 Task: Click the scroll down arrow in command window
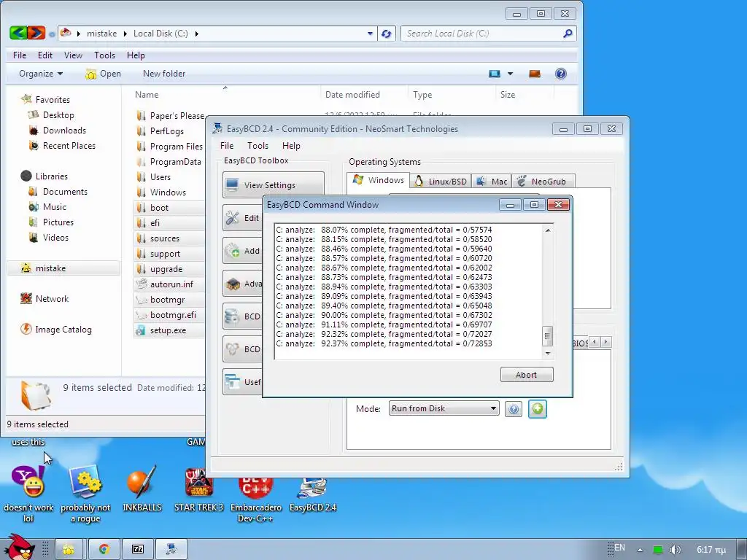click(x=548, y=354)
